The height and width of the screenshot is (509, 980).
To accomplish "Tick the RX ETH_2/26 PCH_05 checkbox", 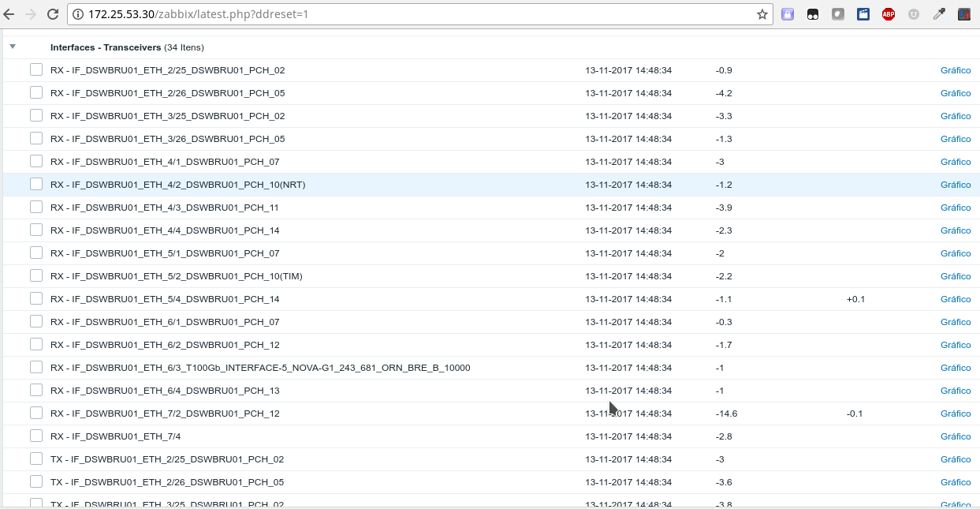I will point(36,92).
